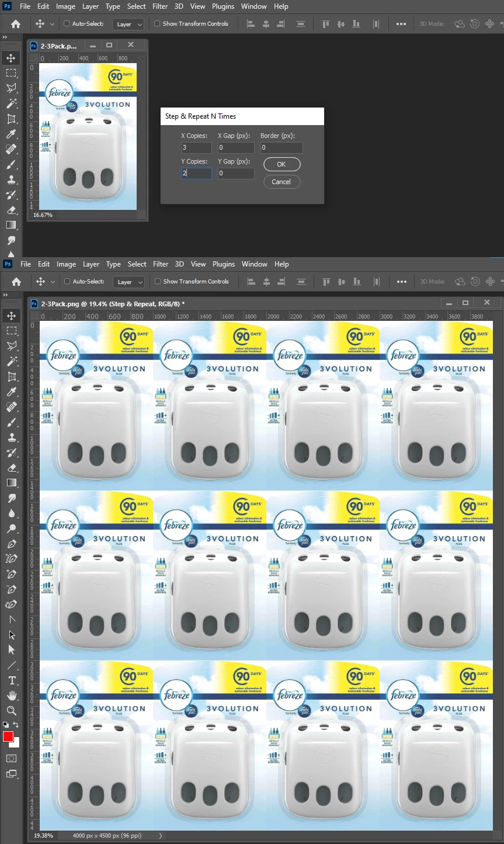
Task: Open Image menu in the tiled-image Photoshop window
Action: [x=66, y=264]
